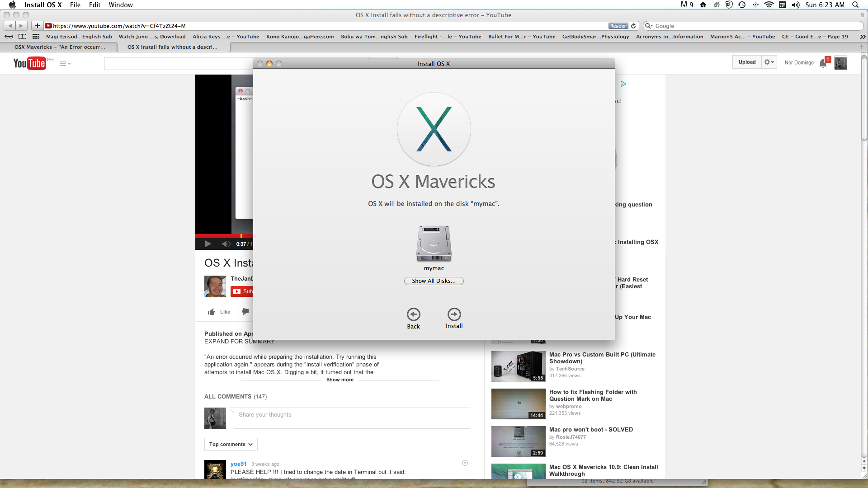The image size is (868, 488).
Task: Switch to OSX Mavericks error tab
Action: point(59,47)
